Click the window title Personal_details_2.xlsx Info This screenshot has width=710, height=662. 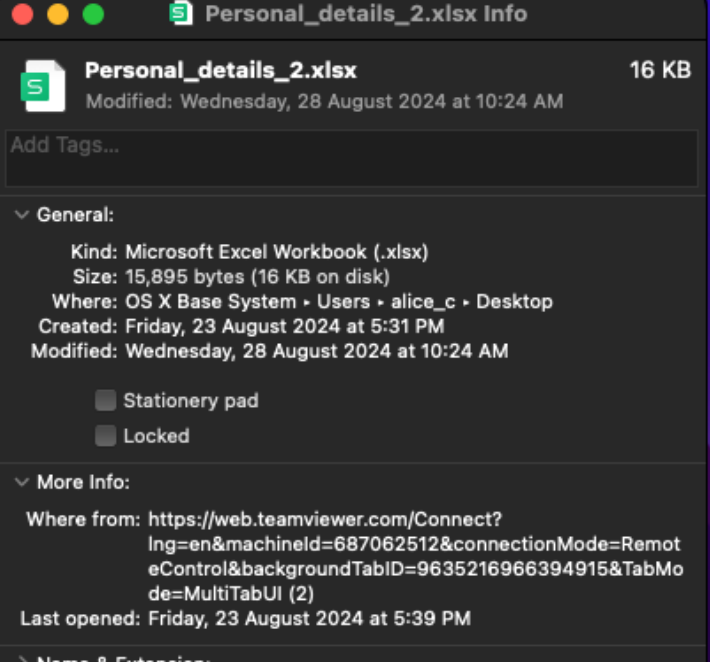coord(366,14)
